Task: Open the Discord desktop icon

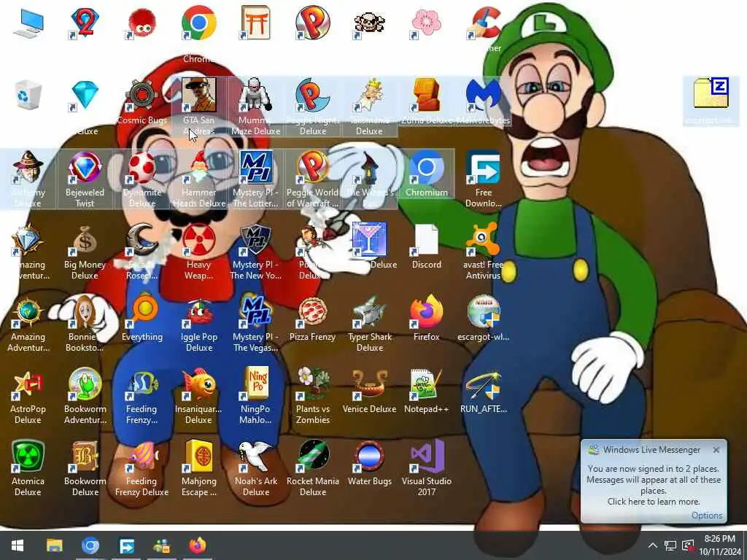Action: point(426,239)
